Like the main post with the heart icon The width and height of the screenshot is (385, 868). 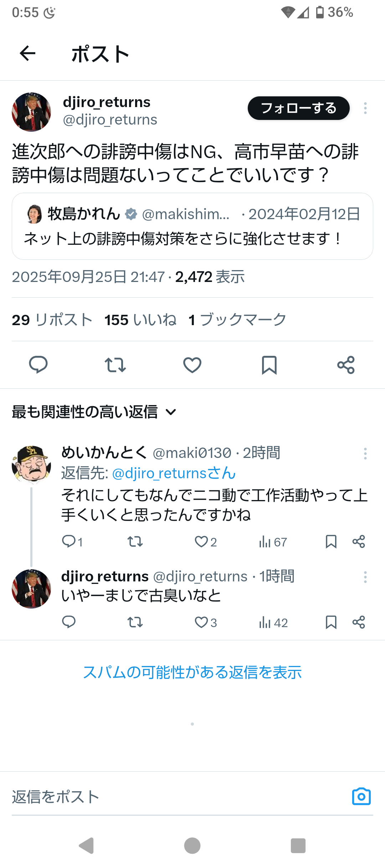point(192,365)
